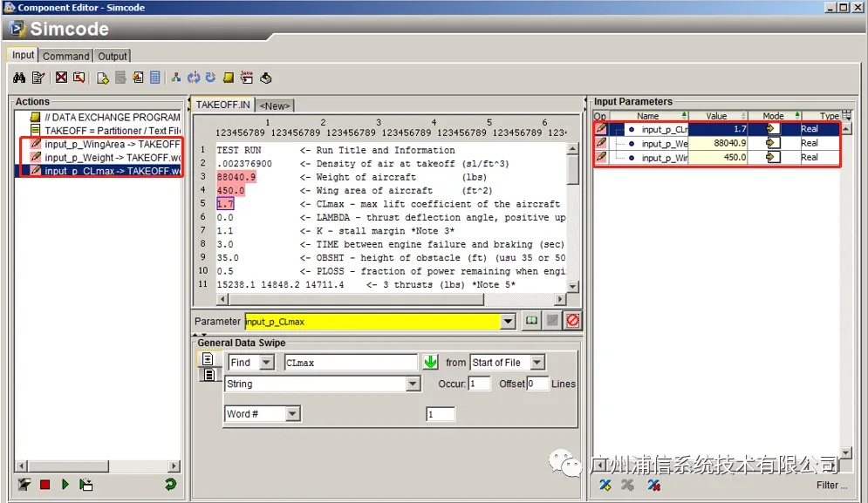Image resolution: width=868 pixels, height=503 pixels.
Task: Click the binoculars find icon in toolbar
Action: tap(19, 78)
